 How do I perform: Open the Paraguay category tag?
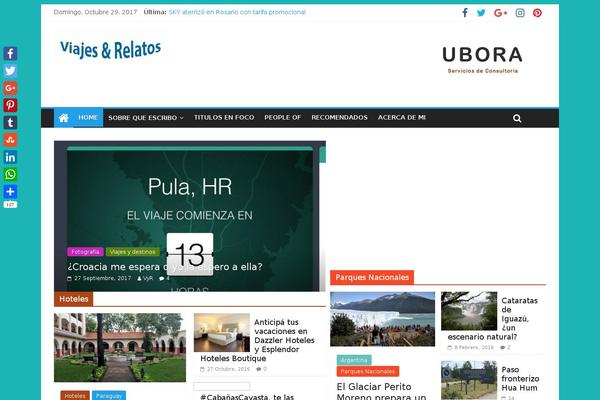pyautogui.click(x=109, y=395)
